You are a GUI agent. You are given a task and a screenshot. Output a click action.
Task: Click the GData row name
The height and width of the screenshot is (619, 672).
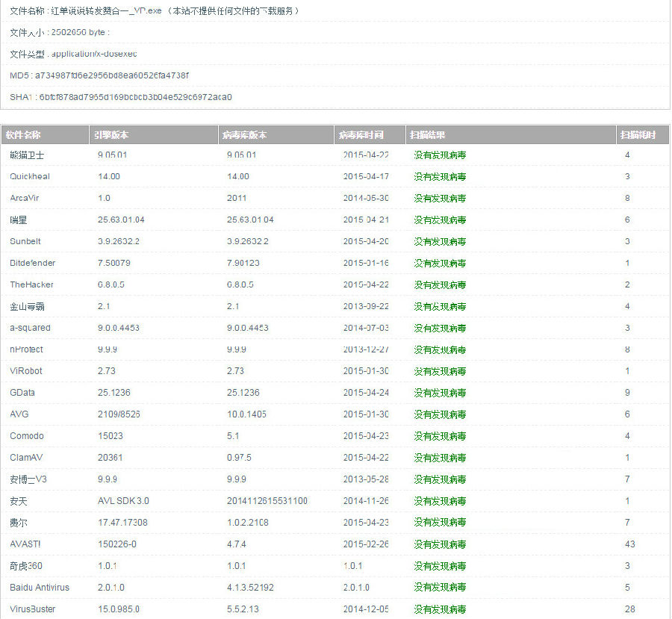pyautogui.click(x=22, y=393)
